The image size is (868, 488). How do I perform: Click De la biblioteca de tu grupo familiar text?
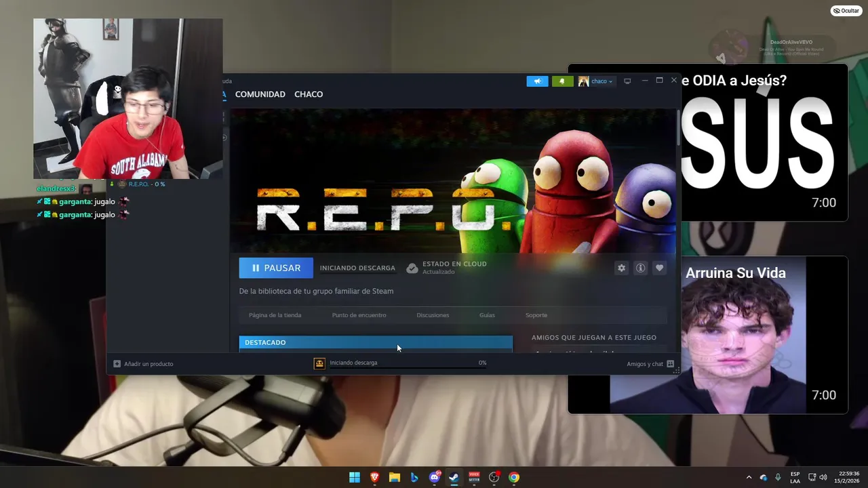tap(316, 291)
